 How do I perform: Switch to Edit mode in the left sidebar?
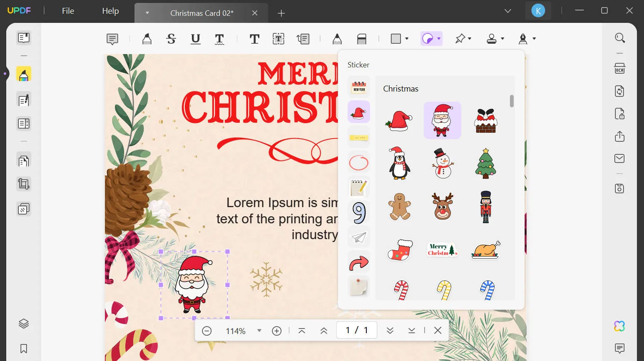[23, 99]
